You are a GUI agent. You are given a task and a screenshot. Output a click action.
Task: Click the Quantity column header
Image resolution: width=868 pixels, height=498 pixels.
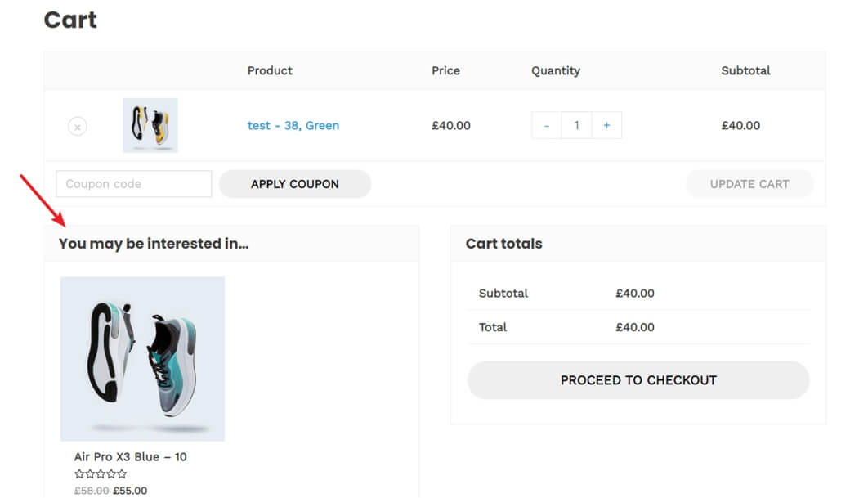[x=555, y=70]
